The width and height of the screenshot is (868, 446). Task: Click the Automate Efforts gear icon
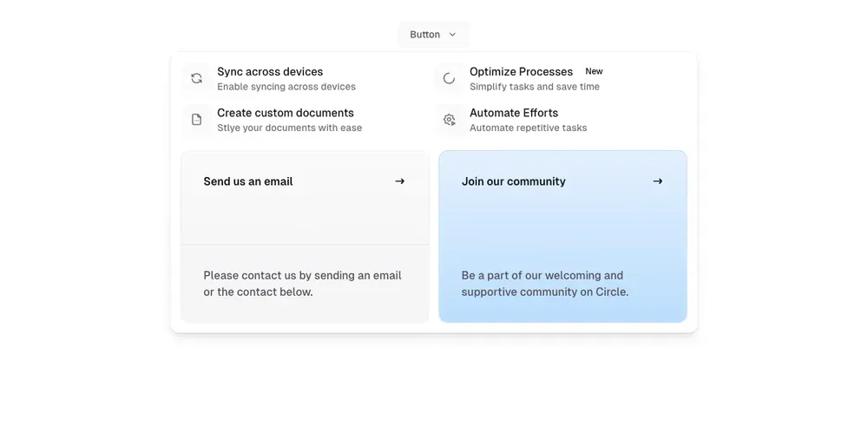[449, 120]
